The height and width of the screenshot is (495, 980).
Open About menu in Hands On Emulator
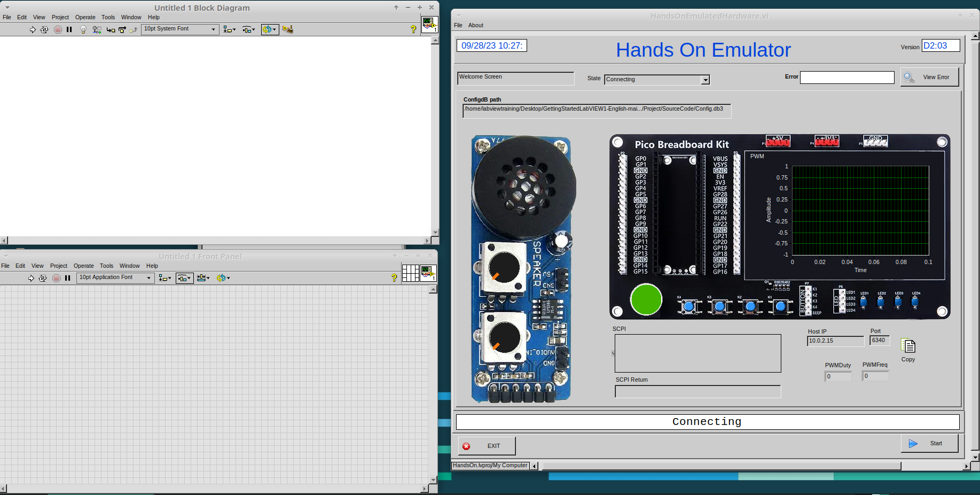point(476,25)
